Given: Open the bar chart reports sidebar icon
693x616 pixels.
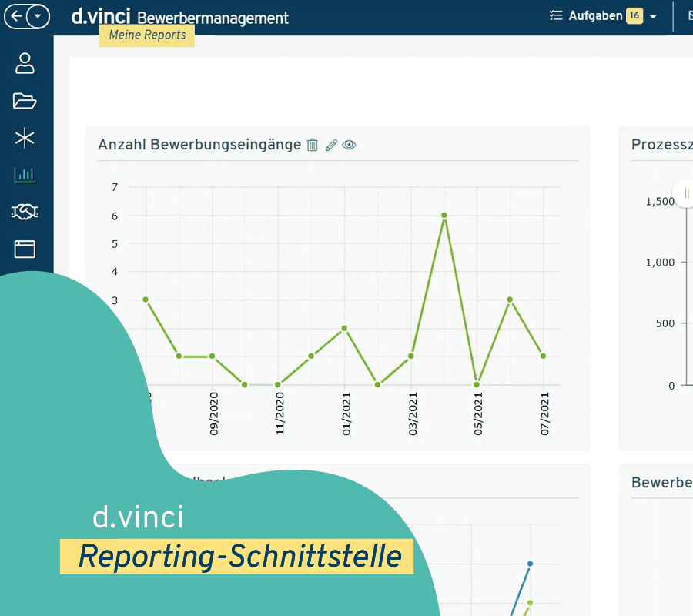Looking at the screenshot, I should point(25,175).
